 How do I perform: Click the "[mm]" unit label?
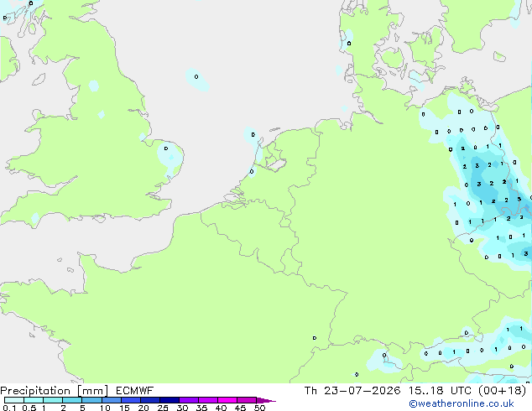(x=93, y=391)
